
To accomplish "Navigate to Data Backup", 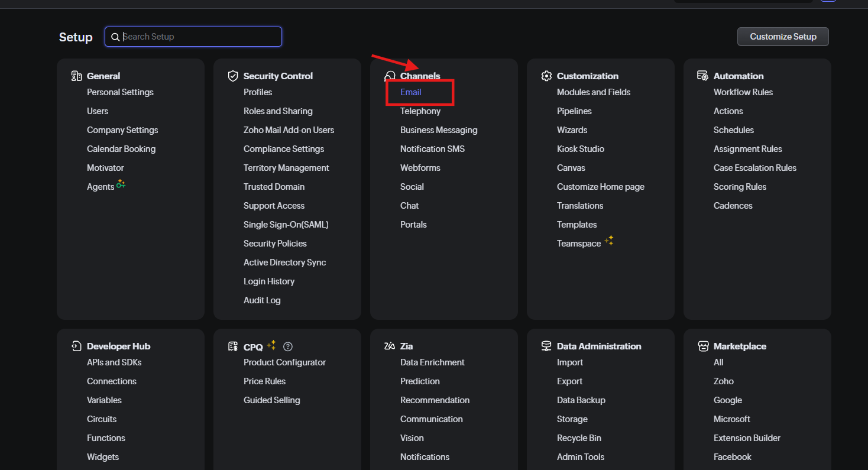I will [581, 400].
